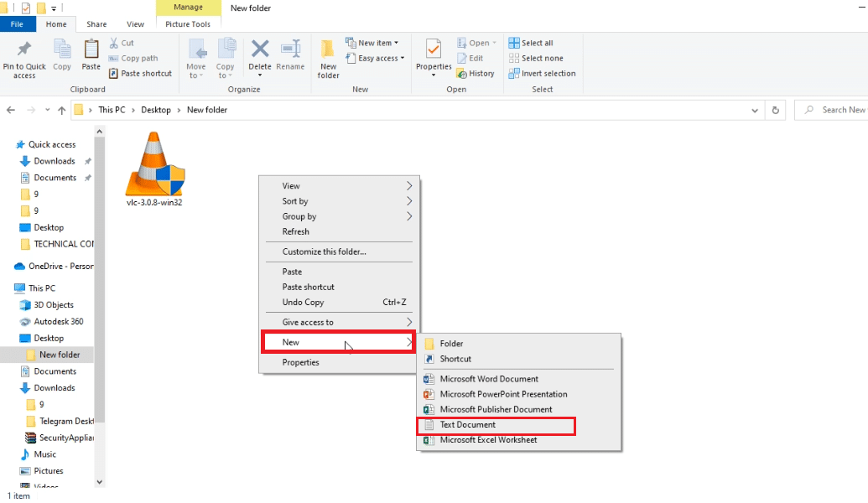Viewport: 868px width, 503px height.
Task: Click the Copy icon in Clipboard group
Action: tap(62, 49)
